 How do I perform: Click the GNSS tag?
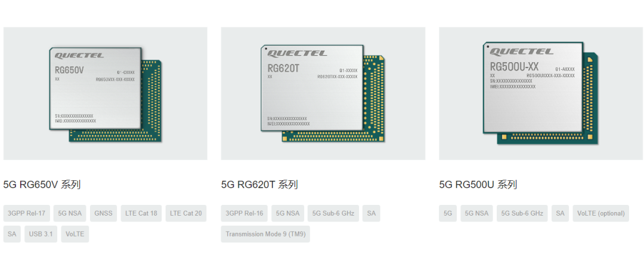(x=104, y=213)
